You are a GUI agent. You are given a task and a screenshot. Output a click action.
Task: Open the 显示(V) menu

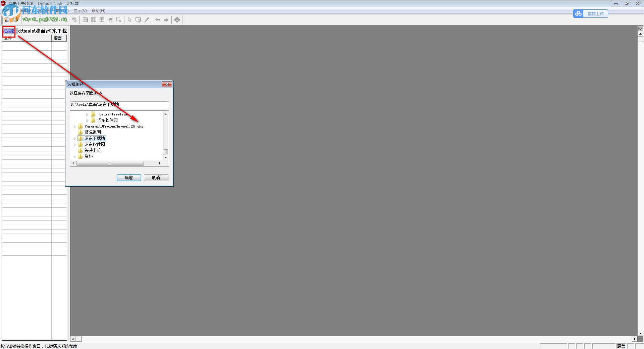tap(80, 11)
